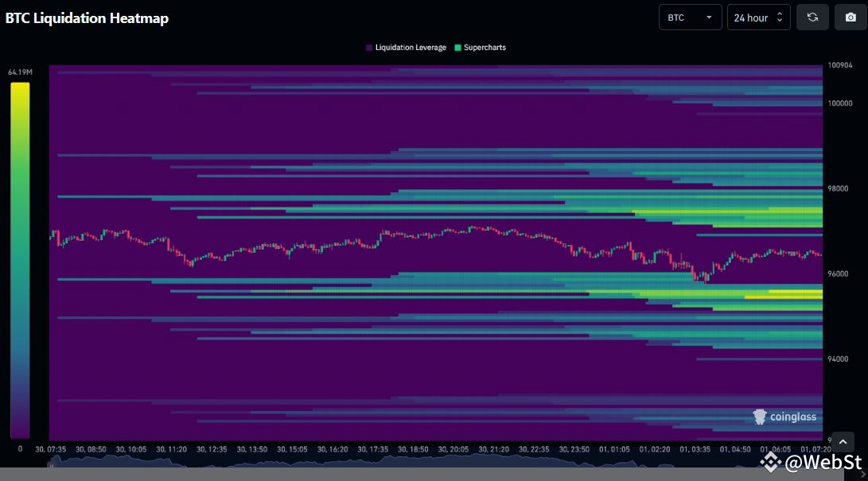Viewport: 868px width, 481px height.
Task: Refresh the liquidation heatmap data
Action: point(812,17)
